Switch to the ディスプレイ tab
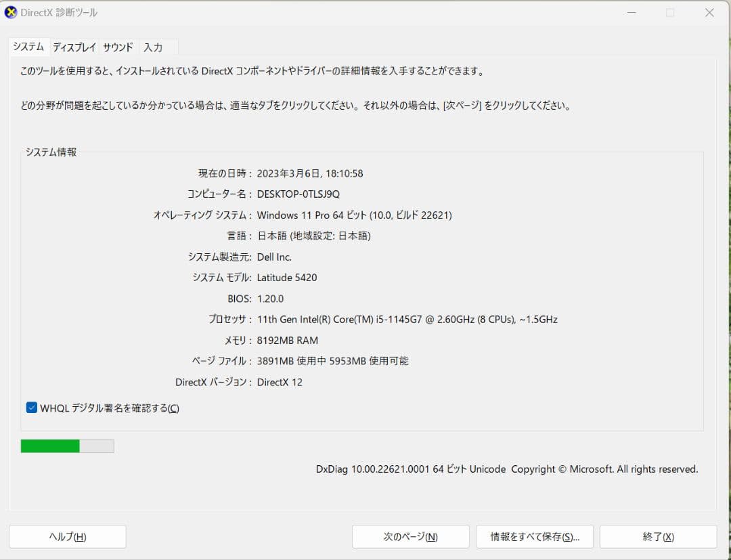Image resolution: width=731 pixels, height=560 pixels. coord(74,47)
